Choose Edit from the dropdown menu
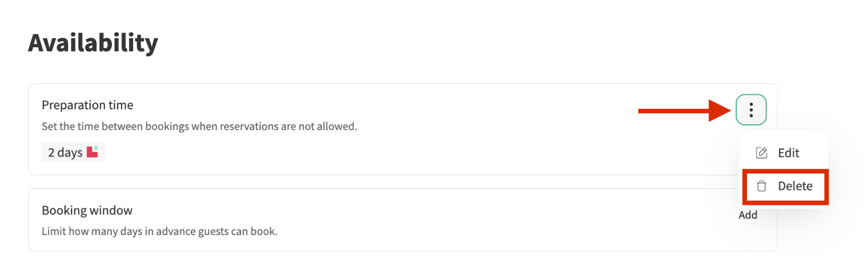868x260 pixels. (783, 153)
